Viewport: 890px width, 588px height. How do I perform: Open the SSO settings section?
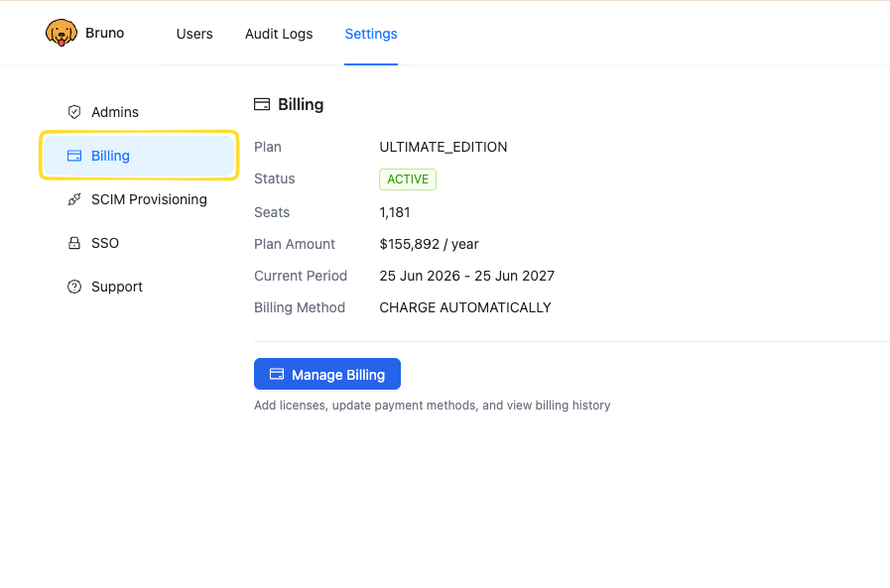pyautogui.click(x=139, y=243)
